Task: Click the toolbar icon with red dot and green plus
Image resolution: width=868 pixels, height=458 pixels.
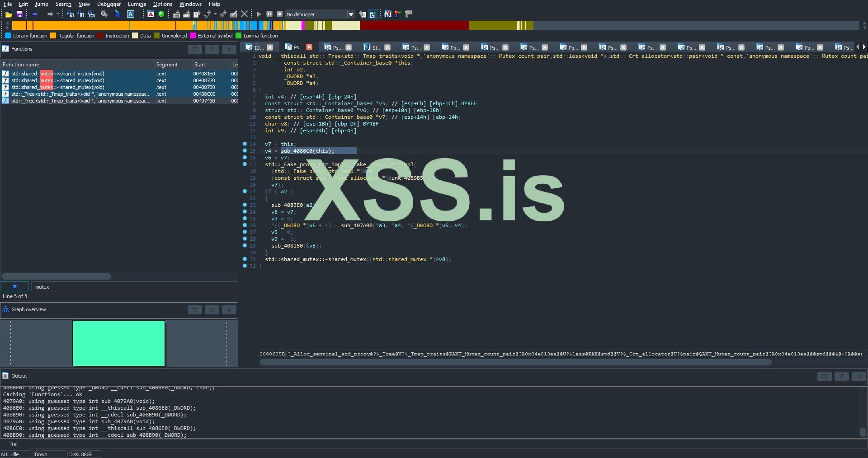Action: 398,14
